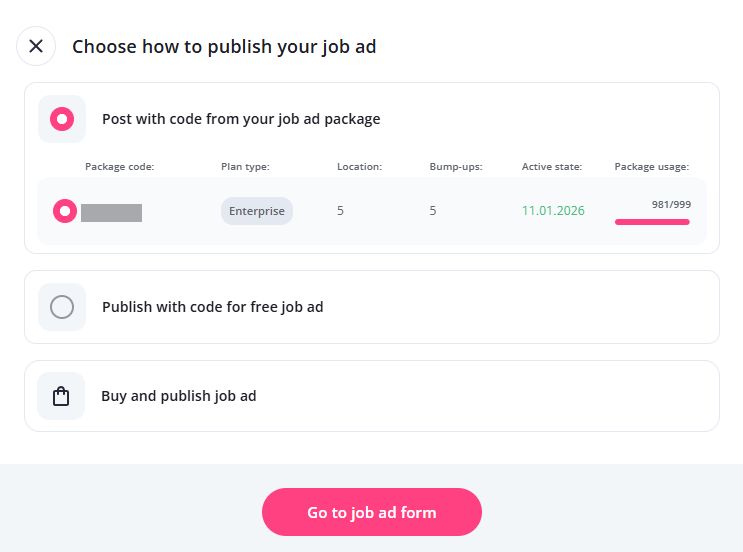Click the 'Package usage:' column header
Screen dimensions: 743x552
[651, 166]
